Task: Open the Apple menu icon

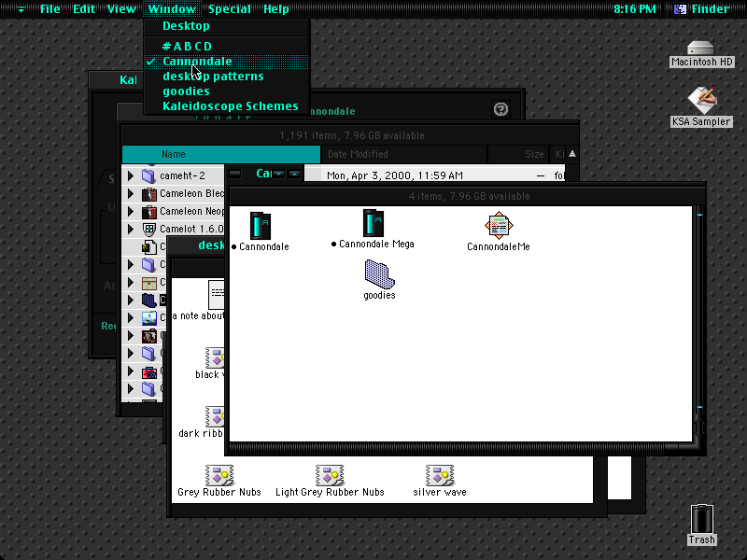Action: (21, 9)
